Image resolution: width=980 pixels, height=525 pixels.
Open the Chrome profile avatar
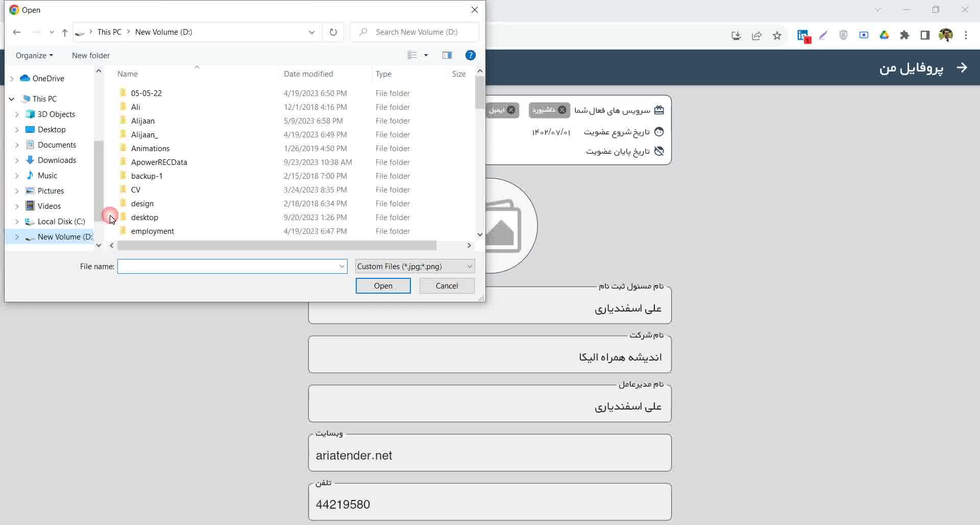(945, 35)
